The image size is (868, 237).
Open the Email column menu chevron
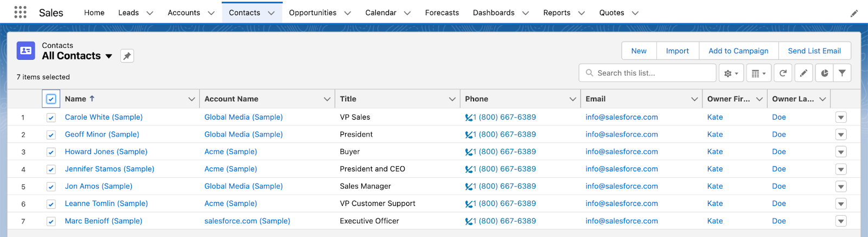coord(694,99)
